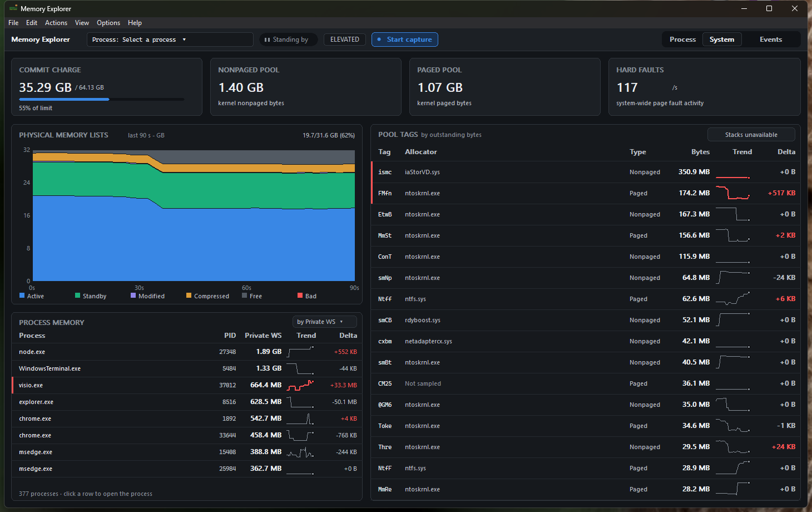
Task: Open the explorer.exe process row
Action: tap(187, 402)
